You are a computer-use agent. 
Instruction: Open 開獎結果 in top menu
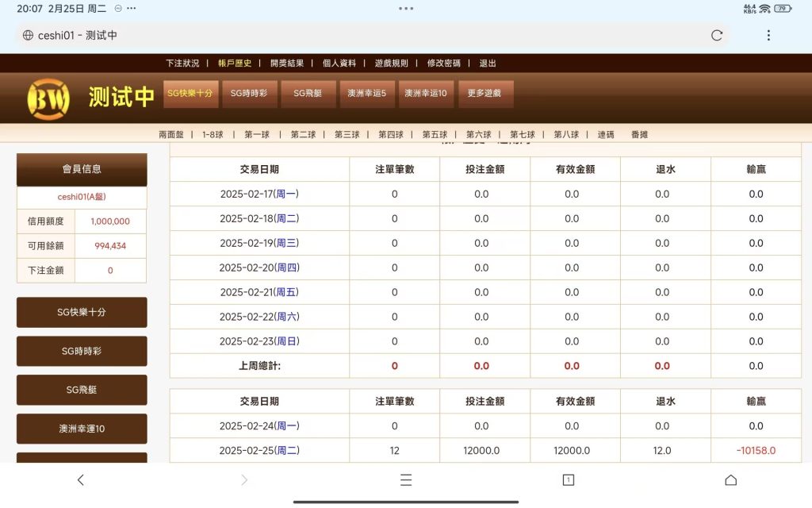(x=287, y=63)
